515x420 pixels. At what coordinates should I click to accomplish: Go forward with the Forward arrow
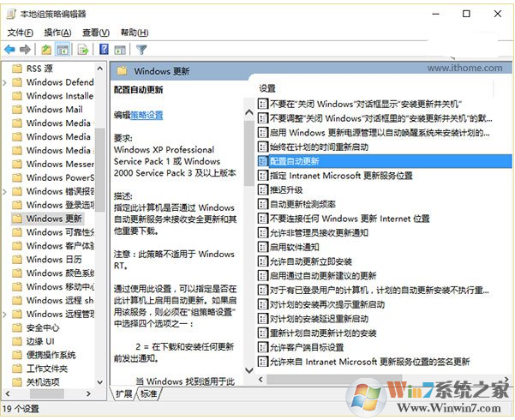(25, 50)
